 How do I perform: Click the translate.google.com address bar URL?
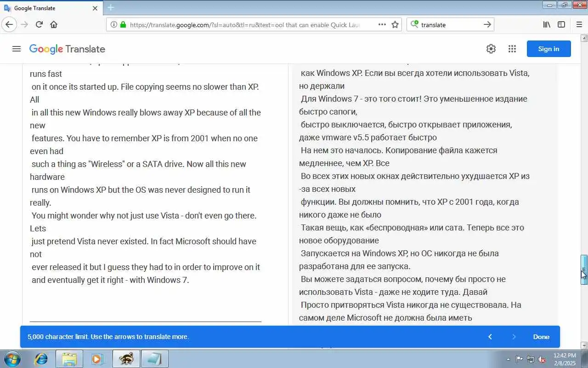(245, 25)
